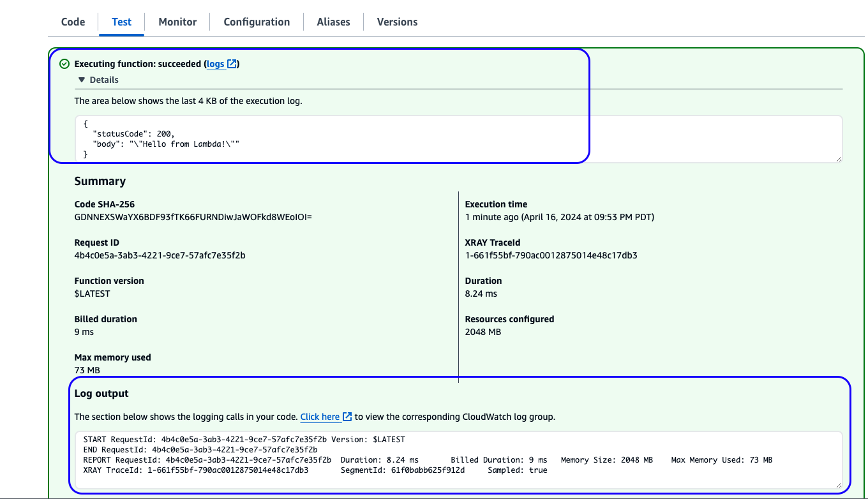
Task: Select the Code SHA-256 hash value
Action: coord(193,217)
